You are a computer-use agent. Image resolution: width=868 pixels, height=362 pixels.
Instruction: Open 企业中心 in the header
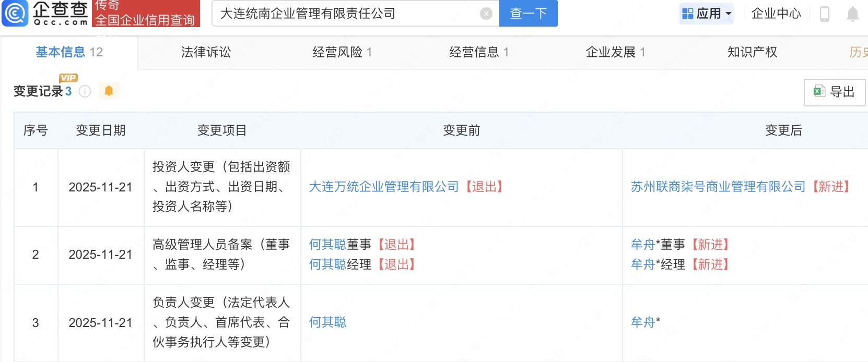[x=776, y=14]
